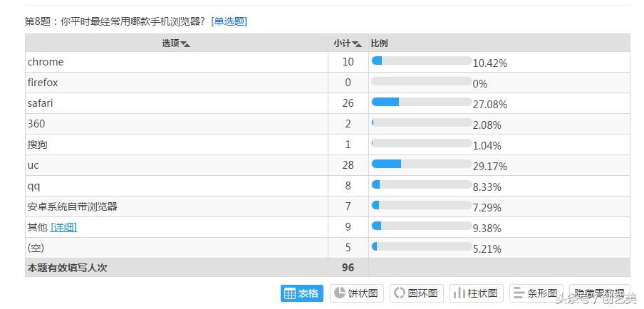Click the columns icon in 柱状图

[459, 293]
